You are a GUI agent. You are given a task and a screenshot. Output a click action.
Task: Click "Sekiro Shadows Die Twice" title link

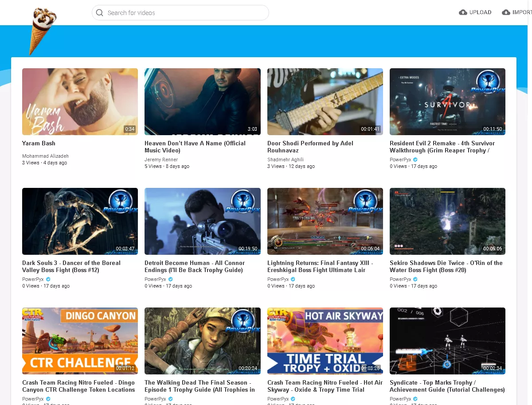pos(446,266)
